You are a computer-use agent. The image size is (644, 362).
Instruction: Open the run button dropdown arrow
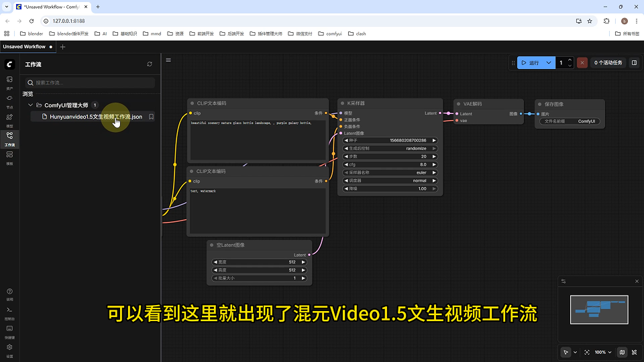point(549,63)
